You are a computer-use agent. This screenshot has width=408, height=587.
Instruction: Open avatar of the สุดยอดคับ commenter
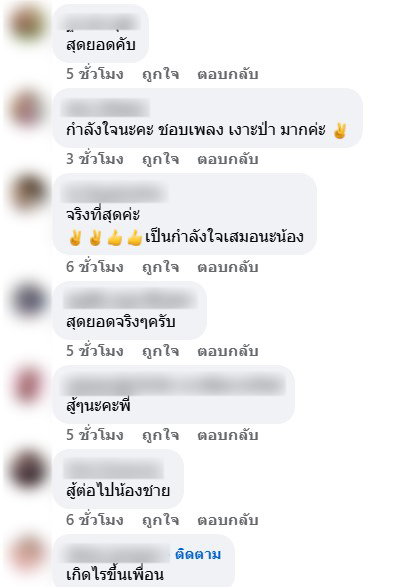point(28,23)
